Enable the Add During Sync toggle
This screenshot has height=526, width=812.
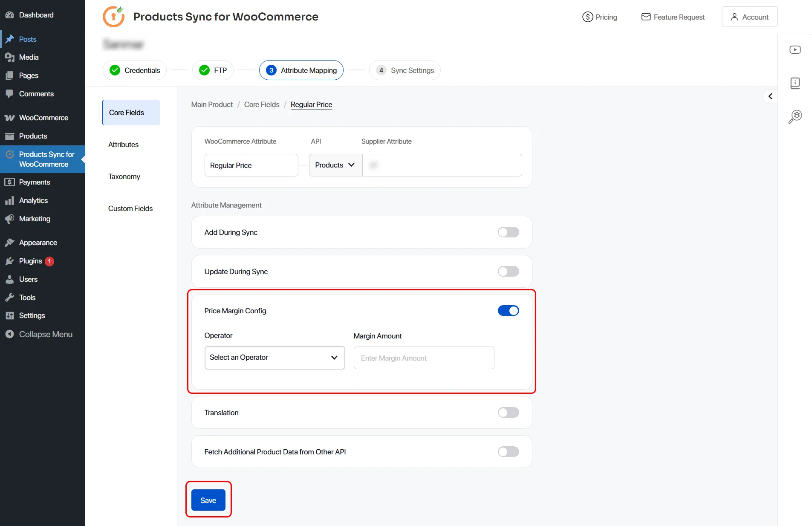[x=508, y=232]
